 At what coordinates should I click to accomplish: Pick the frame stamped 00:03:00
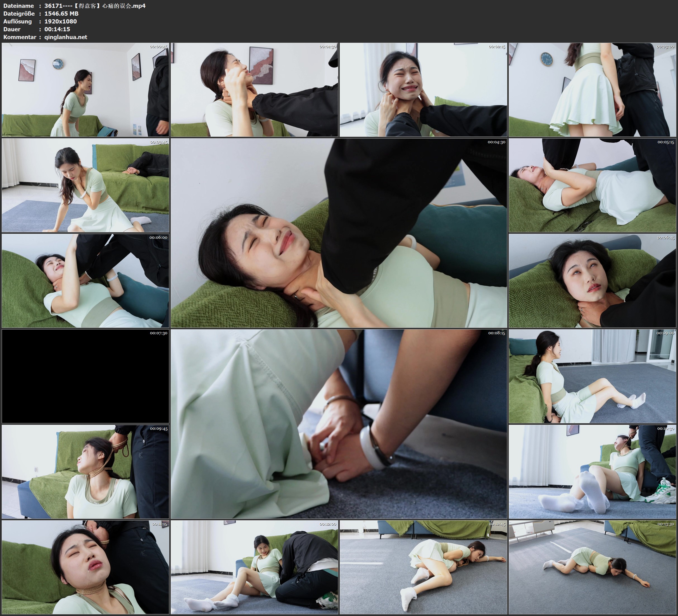click(x=592, y=89)
